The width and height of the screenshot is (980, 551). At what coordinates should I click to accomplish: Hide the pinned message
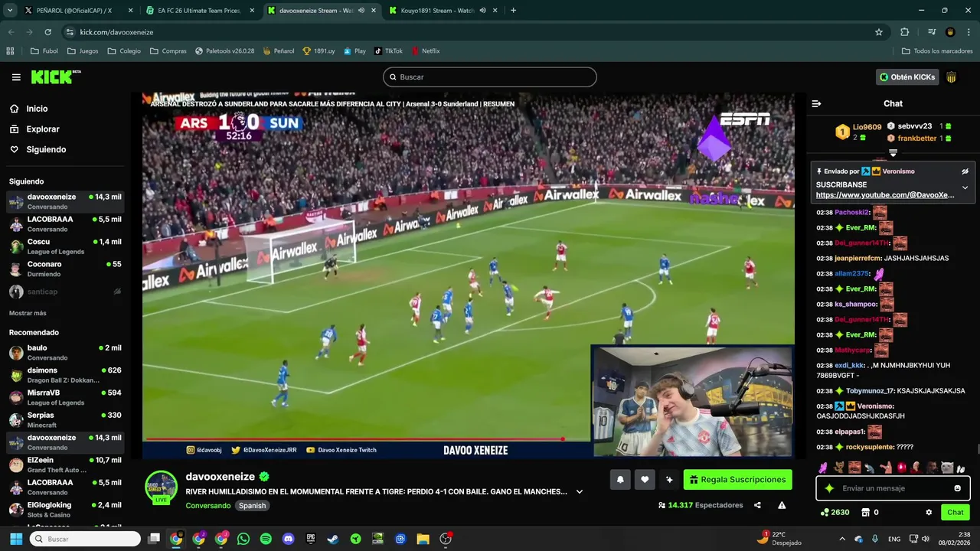[965, 171]
